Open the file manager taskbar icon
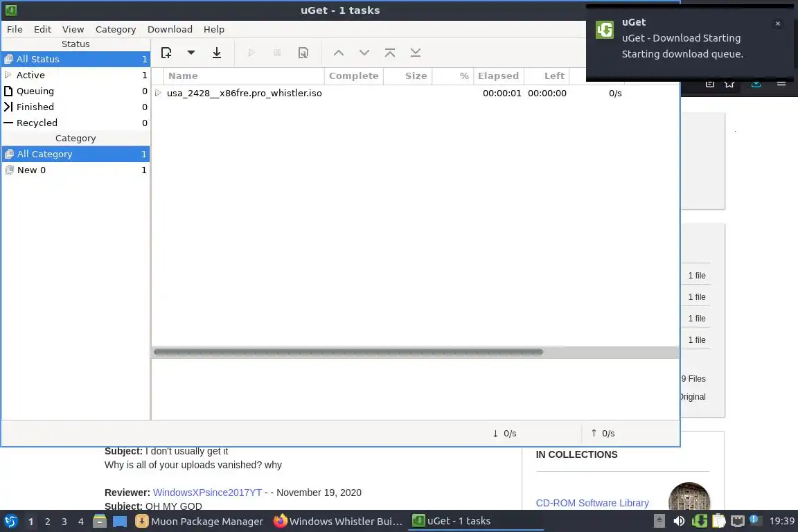 [100, 521]
